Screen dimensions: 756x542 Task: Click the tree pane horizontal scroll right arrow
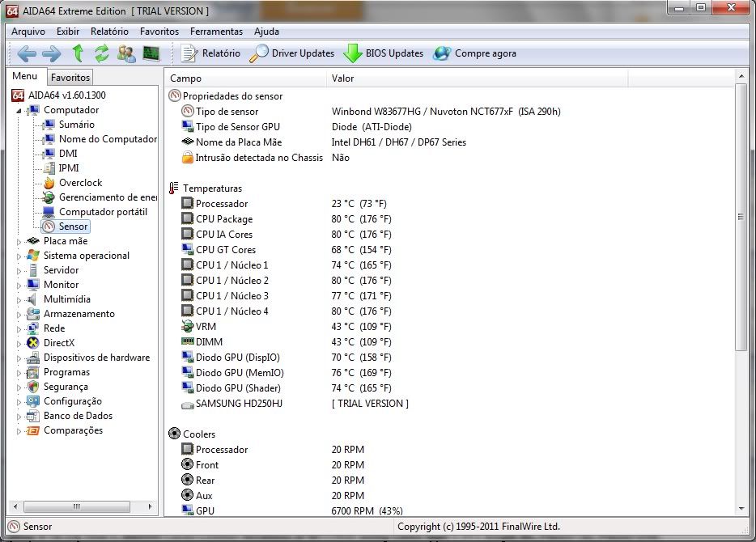[x=150, y=506]
